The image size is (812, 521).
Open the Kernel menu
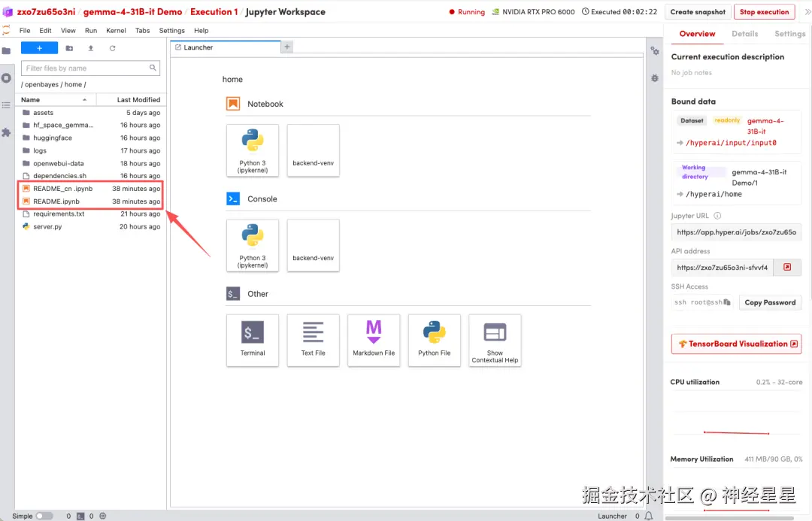[116, 31]
